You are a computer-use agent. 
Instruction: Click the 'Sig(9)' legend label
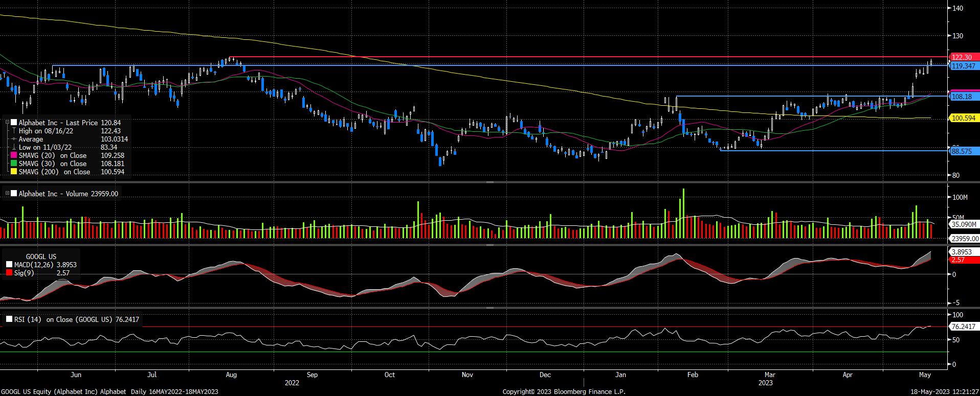24,273
